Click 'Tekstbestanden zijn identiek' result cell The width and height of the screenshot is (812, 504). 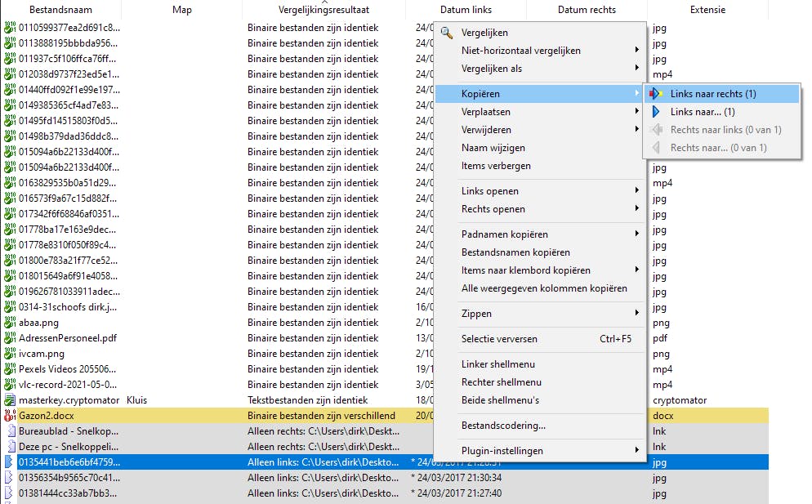click(x=308, y=400)
